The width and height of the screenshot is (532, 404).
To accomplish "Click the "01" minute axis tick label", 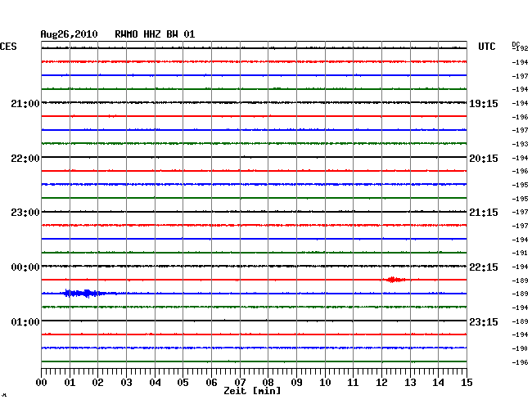I will (70, 382).
